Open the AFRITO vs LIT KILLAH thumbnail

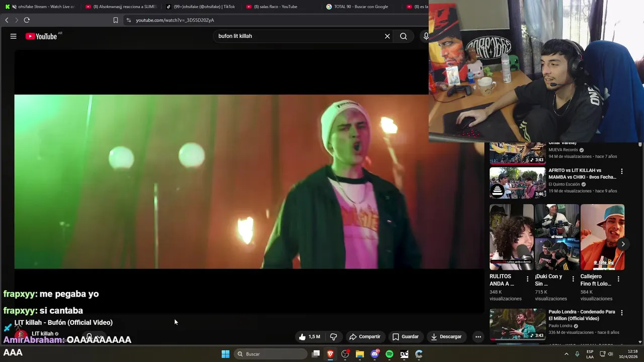pos(518,183)
